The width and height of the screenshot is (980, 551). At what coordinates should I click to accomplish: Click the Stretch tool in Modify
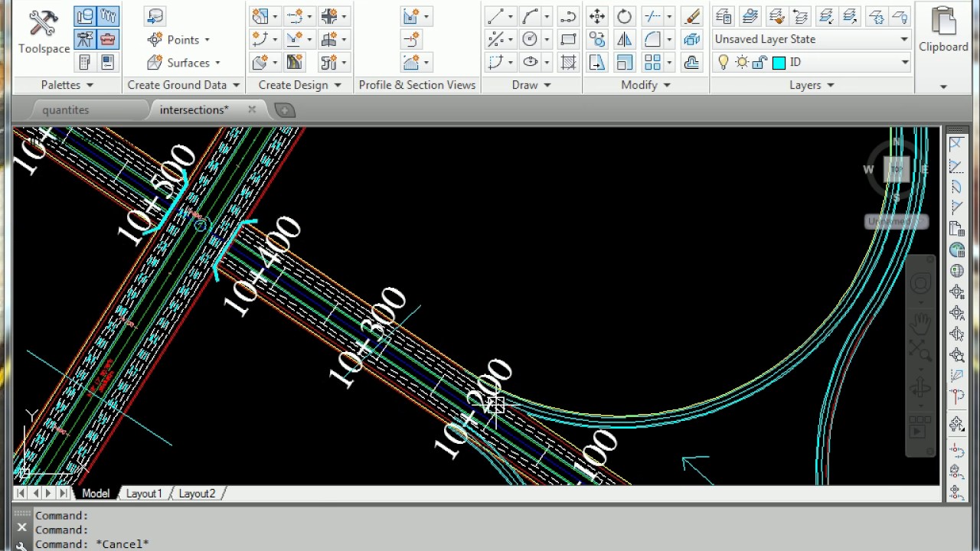pos(597,62)
